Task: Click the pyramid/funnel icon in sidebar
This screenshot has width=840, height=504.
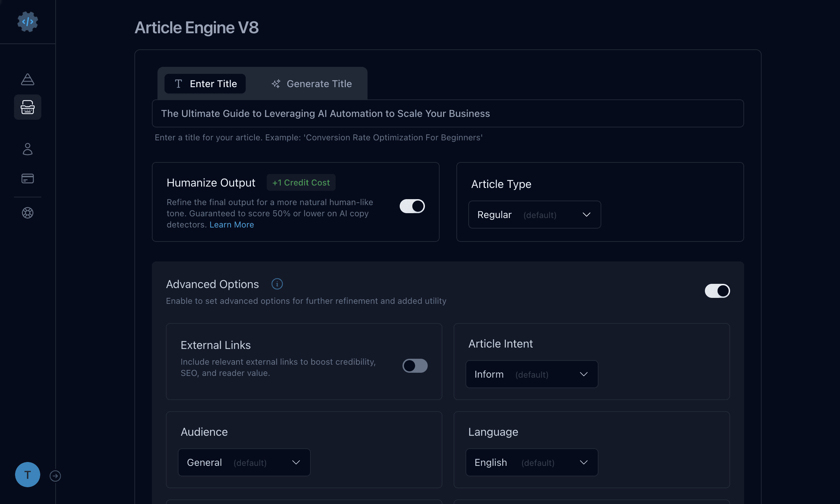Action: coord(28,78)
